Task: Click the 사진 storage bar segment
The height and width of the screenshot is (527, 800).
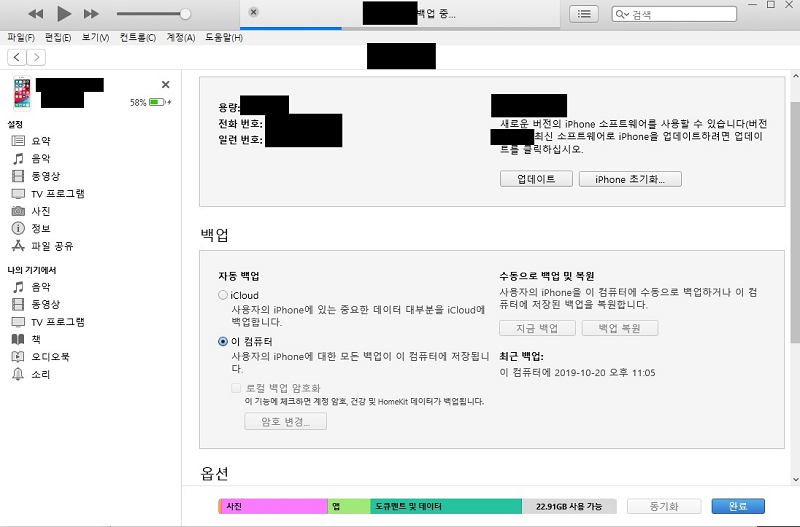Action: 274,506
